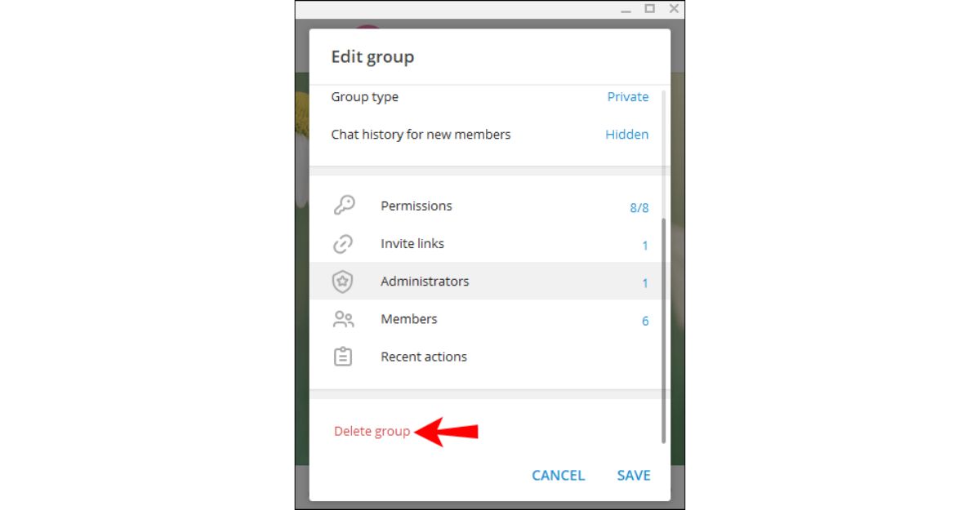View Recent actions log
The width and height of the screenshot is (980, 510).
[x=485, y=356]
